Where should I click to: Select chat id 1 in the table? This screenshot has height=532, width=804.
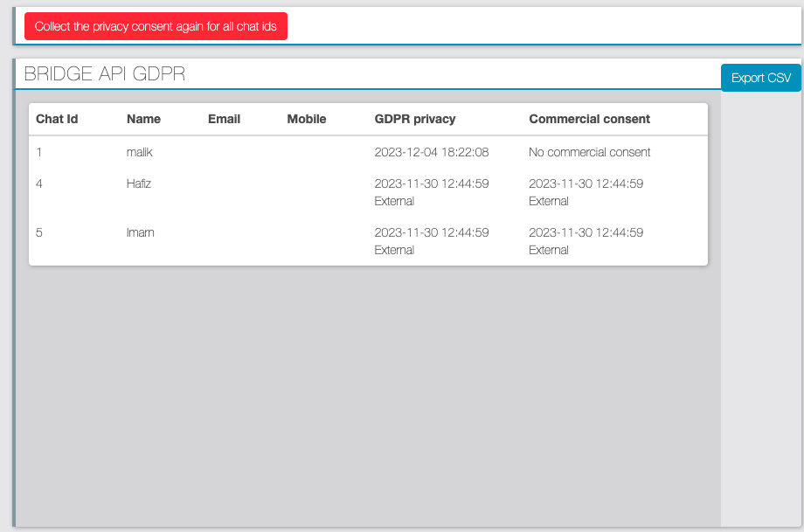click(x=39, y=152)
